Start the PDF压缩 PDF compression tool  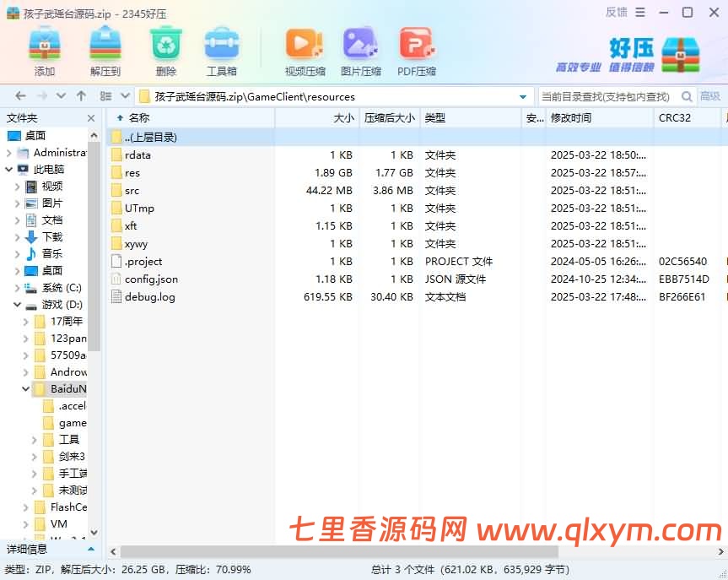click(416, 46)
